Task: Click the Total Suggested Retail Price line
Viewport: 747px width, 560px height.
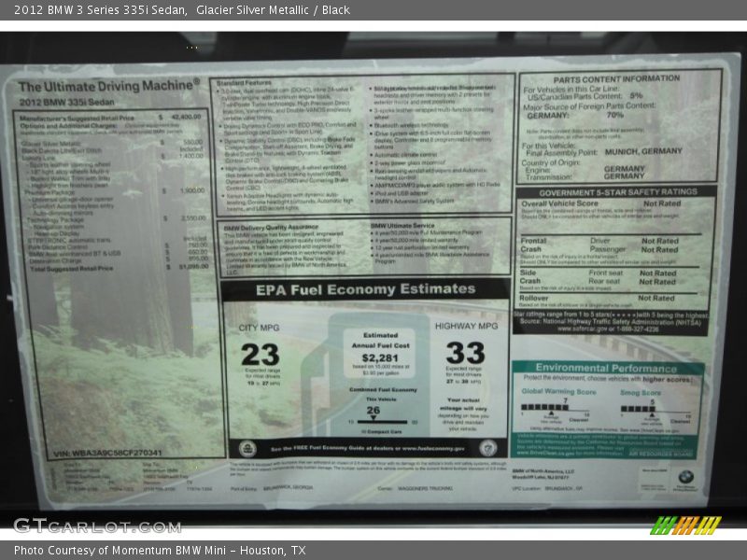Action: tap(112, 268)
